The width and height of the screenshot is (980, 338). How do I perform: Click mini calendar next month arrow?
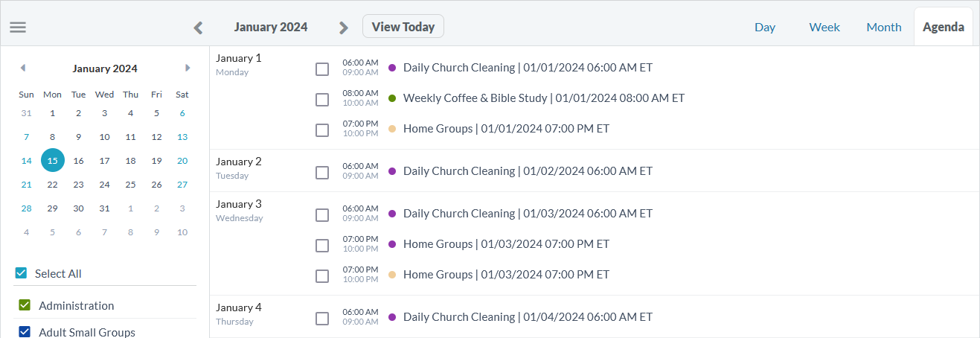click(188, 68)
